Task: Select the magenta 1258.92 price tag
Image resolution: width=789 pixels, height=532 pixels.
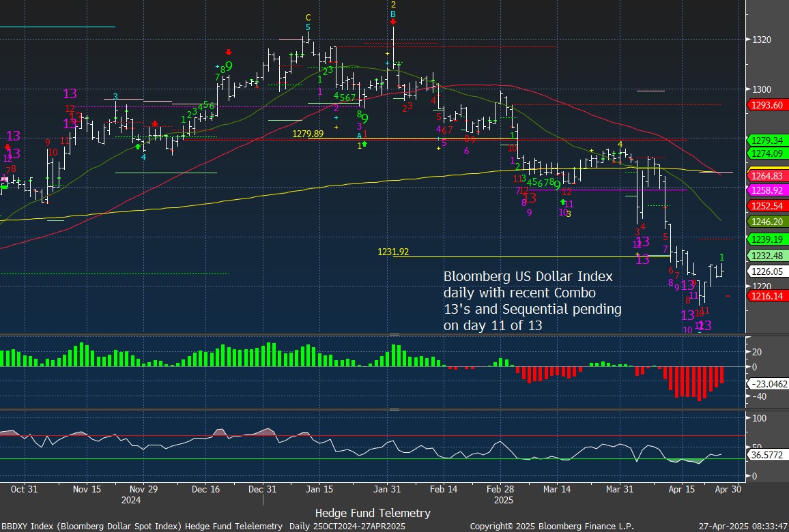Action: (x=767, y=190)
